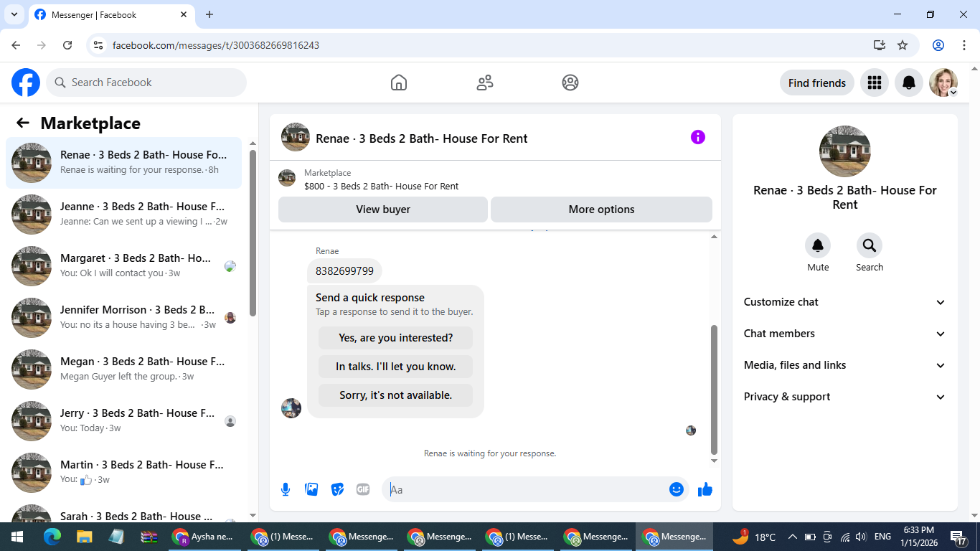The width and height of the screenshot is (980, 551).
Task: Send a thumbs-up like
Action: pyautogui.click(x=705, y=489)
